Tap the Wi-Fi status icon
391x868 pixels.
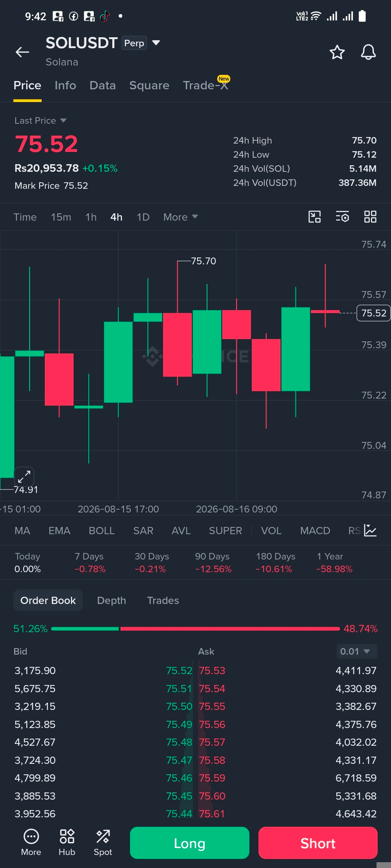(316, 16)
